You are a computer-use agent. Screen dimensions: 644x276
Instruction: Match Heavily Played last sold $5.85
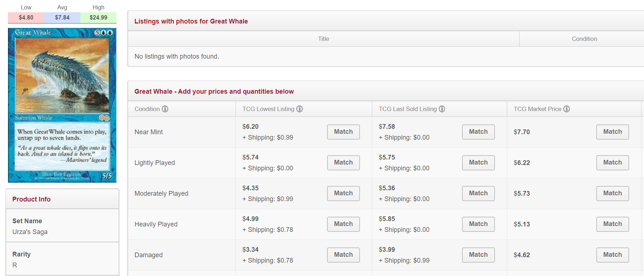(478, 224)
